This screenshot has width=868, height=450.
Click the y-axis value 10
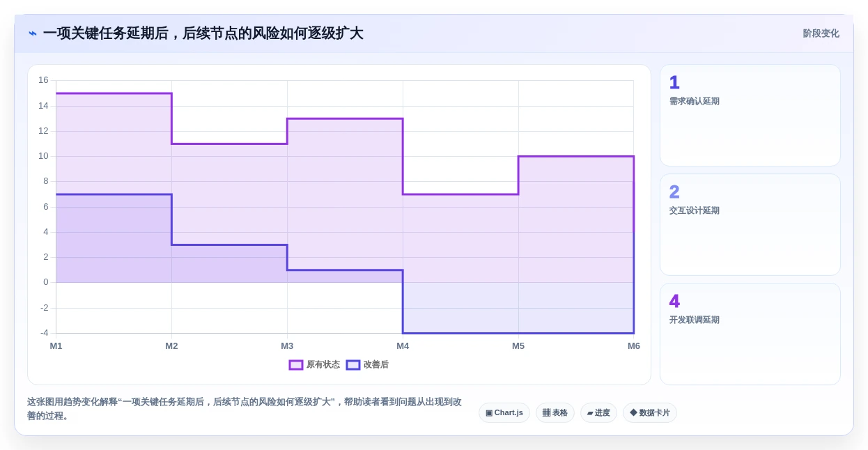(43, 156)
